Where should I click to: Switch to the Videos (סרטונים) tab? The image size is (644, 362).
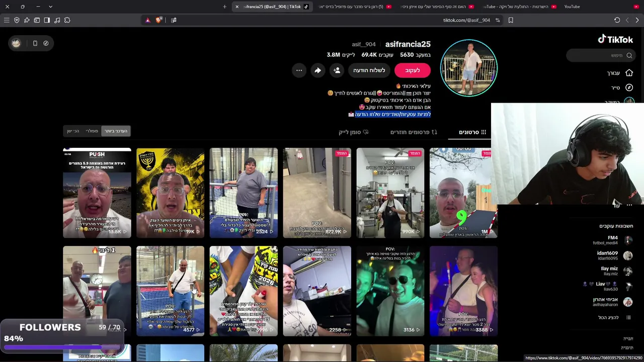(x=472, y=132)
